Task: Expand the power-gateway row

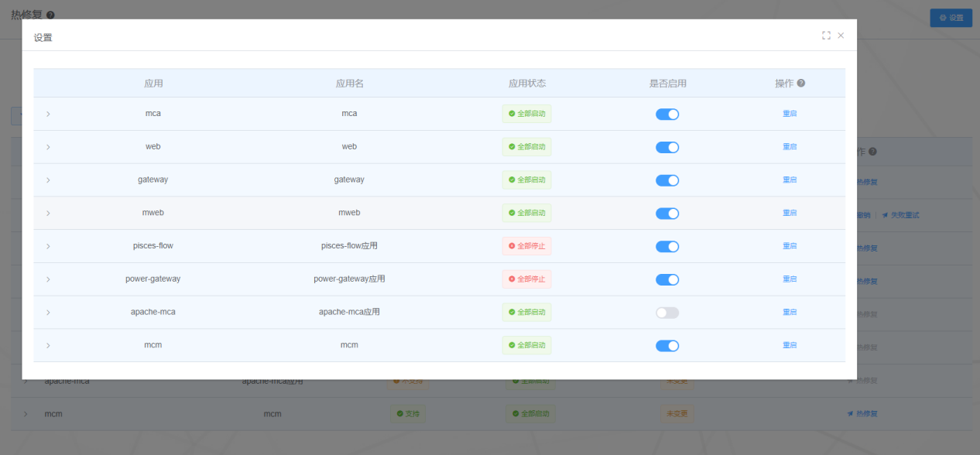Action: 48,279
